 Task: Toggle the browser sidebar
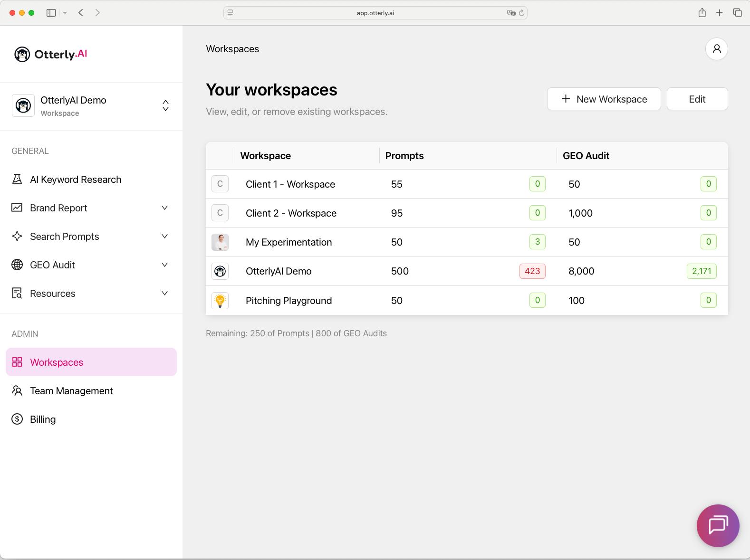point(51,13)
